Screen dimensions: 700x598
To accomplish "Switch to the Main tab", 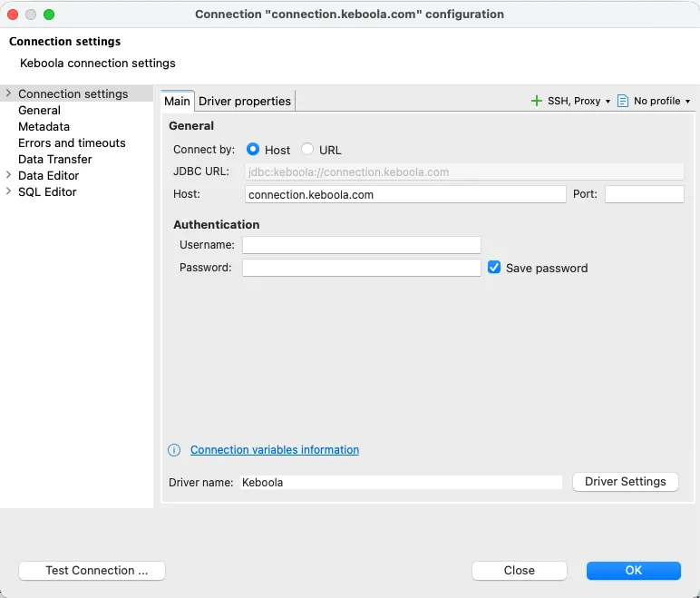I will coord(177,101).
